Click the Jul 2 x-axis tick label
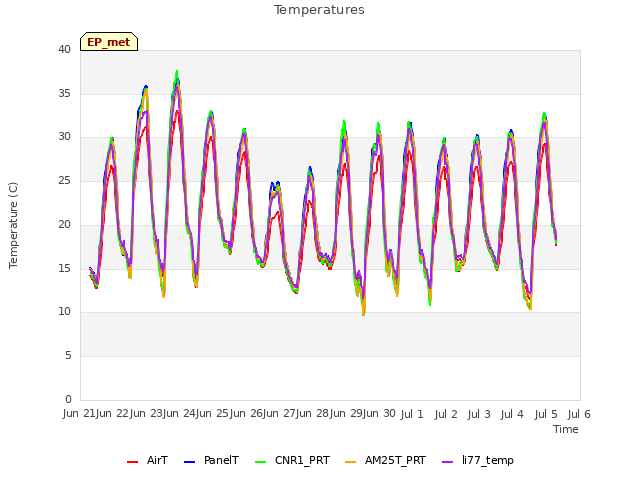 click(446, 414)
